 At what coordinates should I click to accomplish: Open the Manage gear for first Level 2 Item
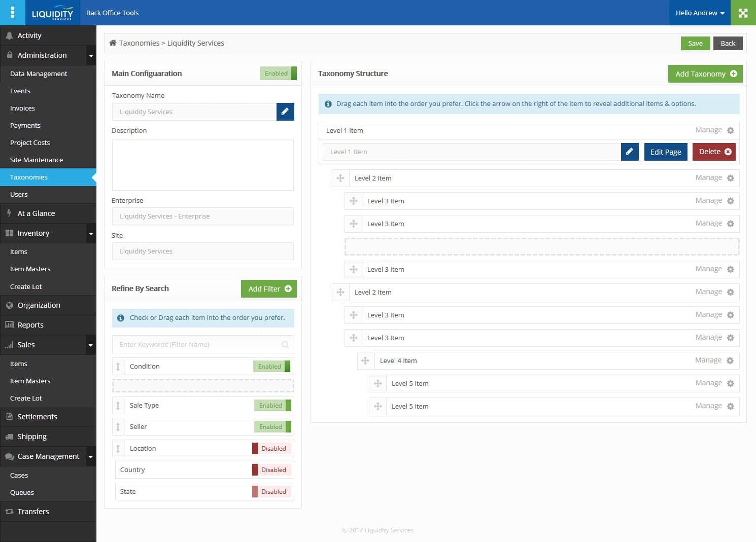coord(731,178)
